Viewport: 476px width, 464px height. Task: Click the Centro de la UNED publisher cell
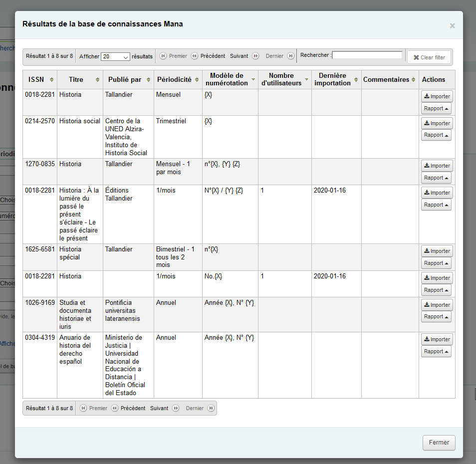click(128, 137)
